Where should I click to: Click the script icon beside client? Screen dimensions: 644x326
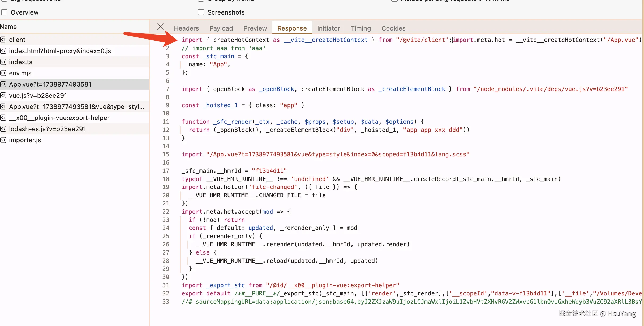click(x=3, y=40)
